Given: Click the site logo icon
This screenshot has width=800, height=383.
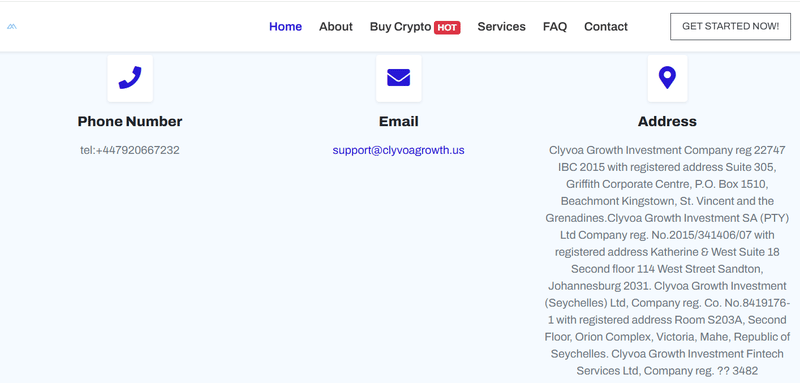Looking at the screenshot, I should click(x=12, y=27).
